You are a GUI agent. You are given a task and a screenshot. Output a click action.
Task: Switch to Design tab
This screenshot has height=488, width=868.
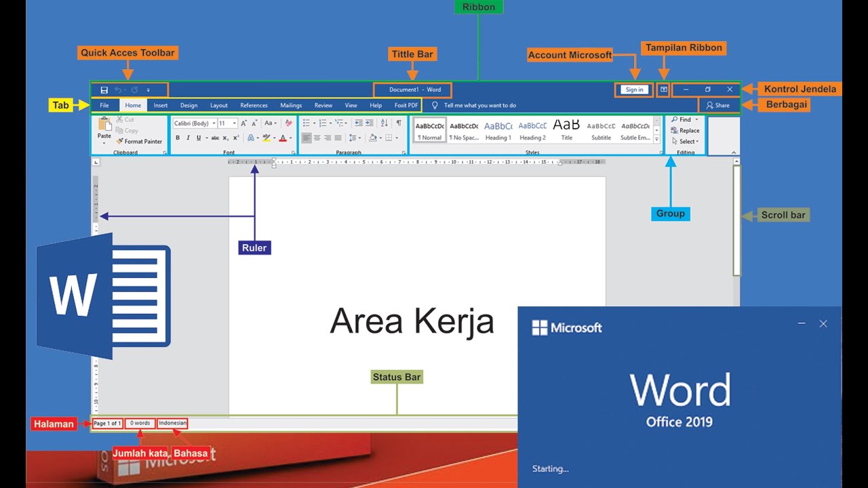coord(189,106)
